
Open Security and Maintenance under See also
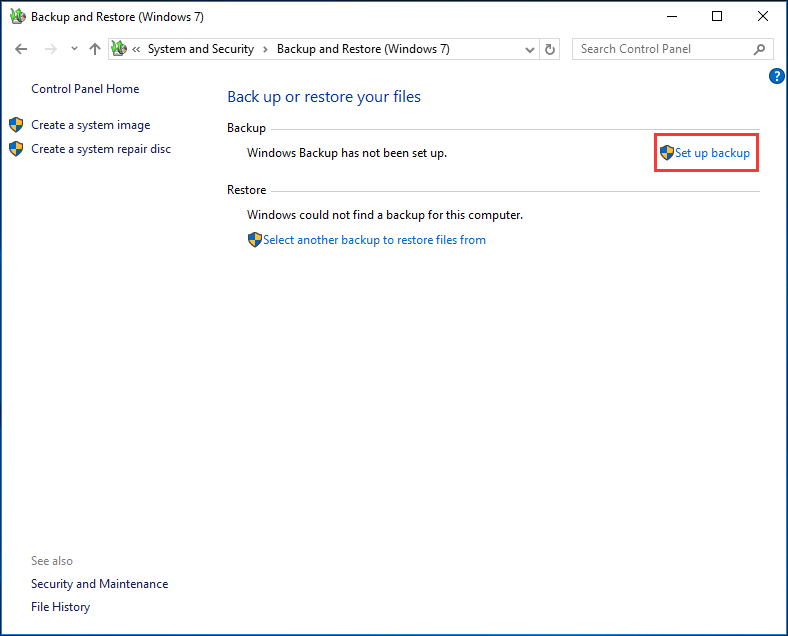click(x=100, y=584)
